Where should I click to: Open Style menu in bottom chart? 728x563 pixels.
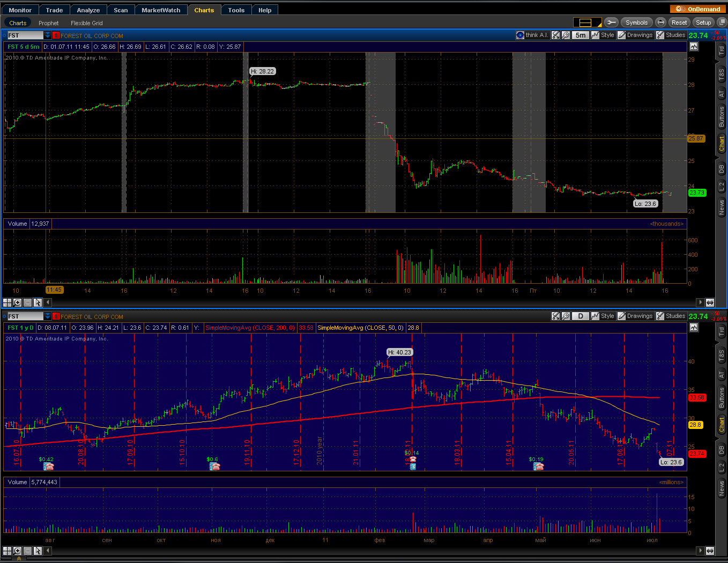point(603,316)
